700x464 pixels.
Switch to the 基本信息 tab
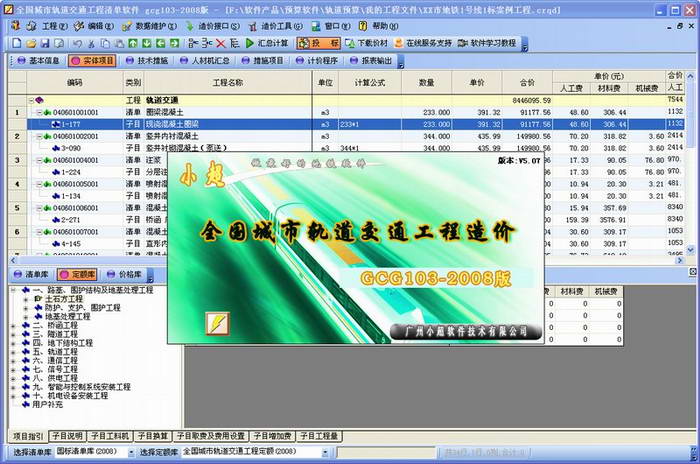point(38,61)
